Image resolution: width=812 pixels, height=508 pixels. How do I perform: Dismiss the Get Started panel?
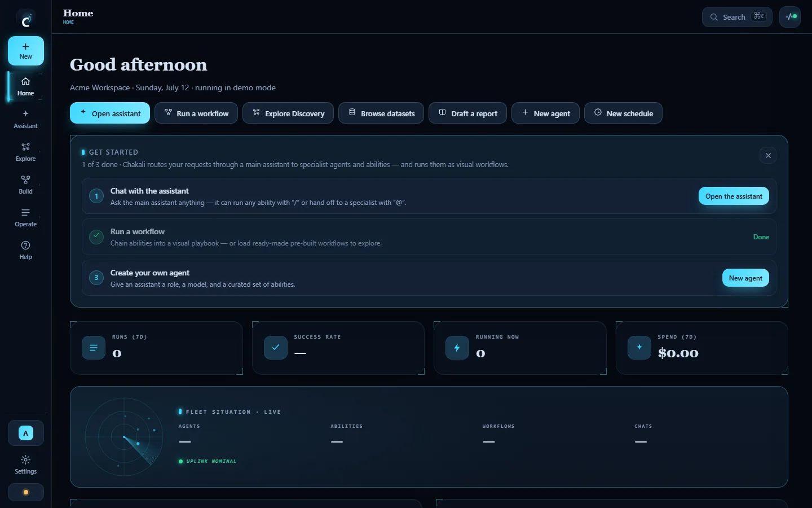tap(768, 155)
